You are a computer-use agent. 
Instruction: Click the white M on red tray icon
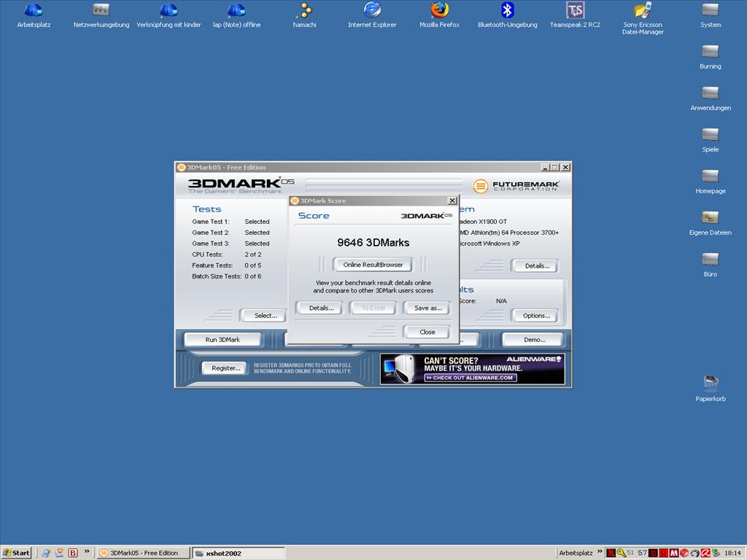(673, 553)
